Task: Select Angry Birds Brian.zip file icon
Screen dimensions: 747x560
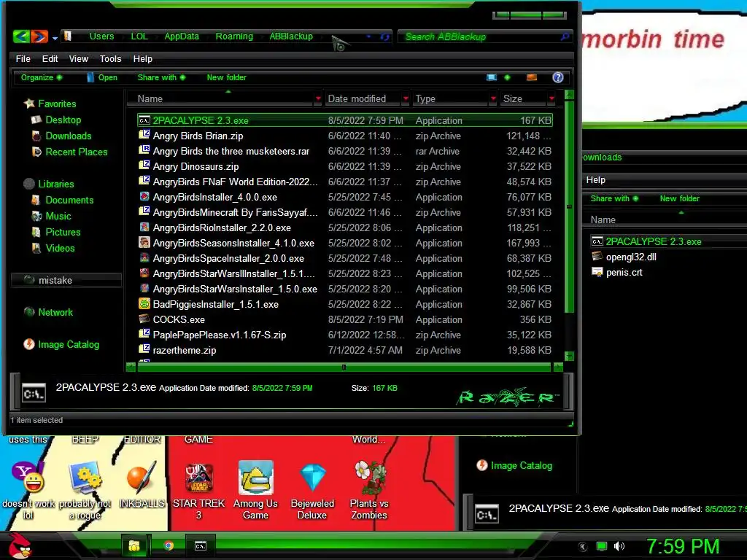Action: point(144,135)
